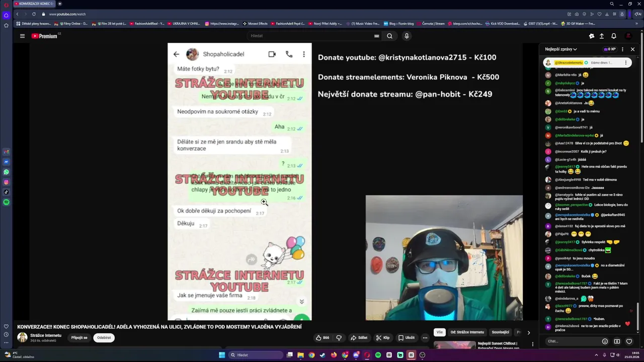Click Strážce Internetu channel avatar
The image size is (644, 362).
pos(22,338)
